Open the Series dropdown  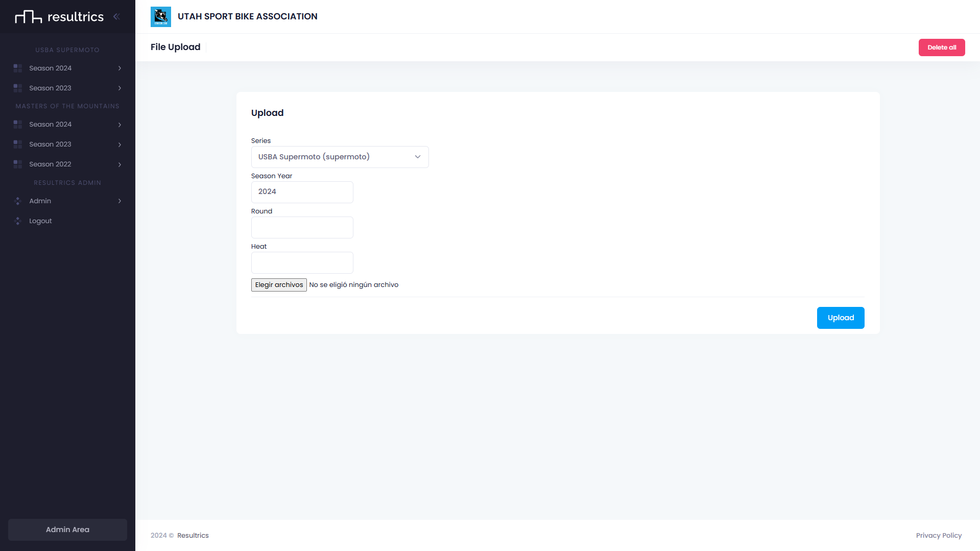340,157
